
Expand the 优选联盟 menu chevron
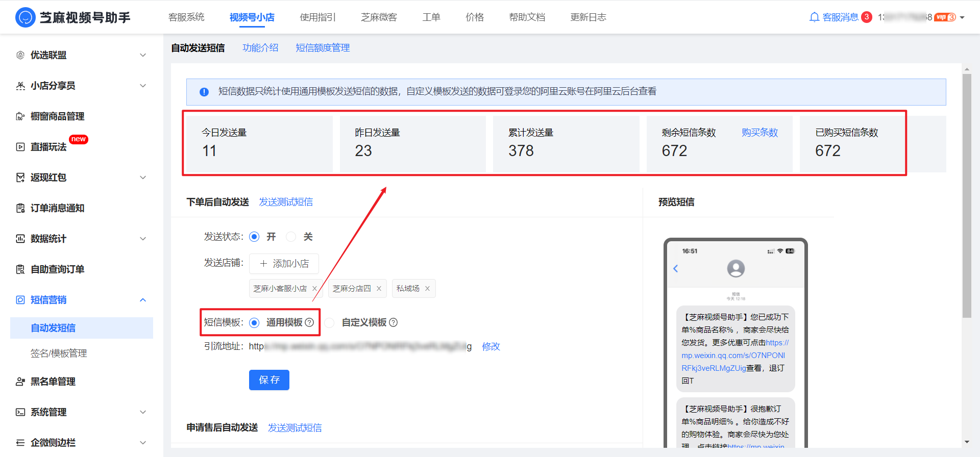(143, 55)
